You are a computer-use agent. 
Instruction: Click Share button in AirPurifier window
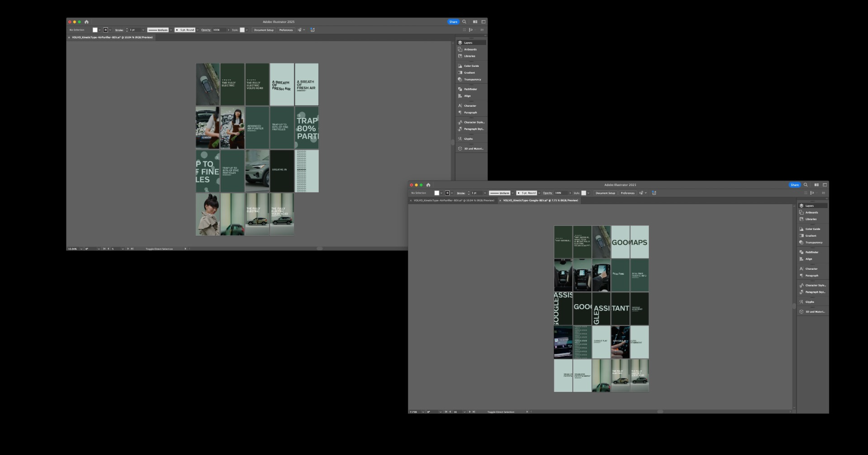(x=453, y=22)
